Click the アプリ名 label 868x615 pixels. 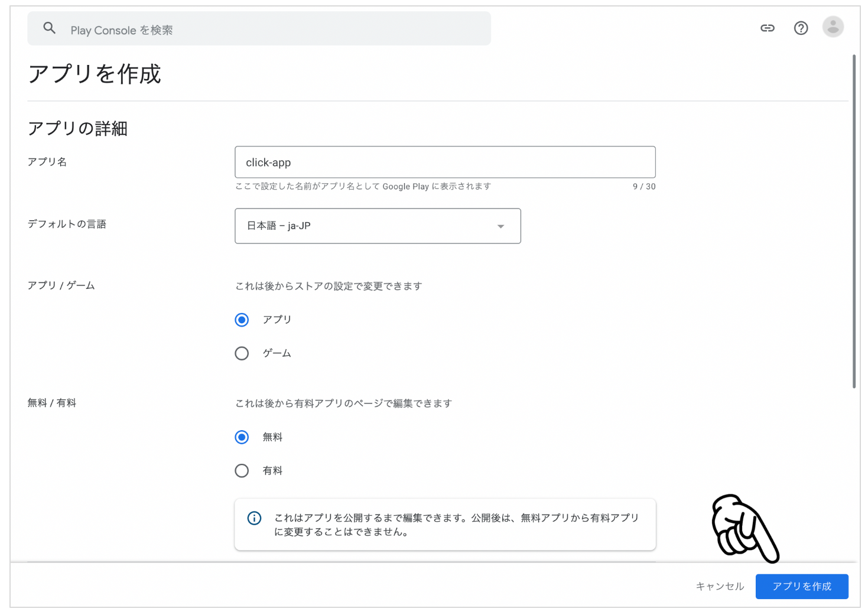47,162
